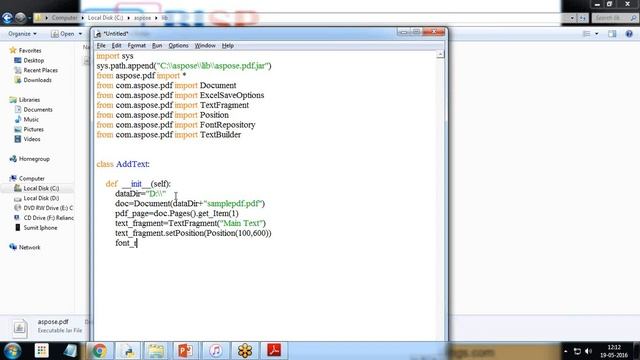Screen dimensions: 640x360
Task: Select Homegroup in navigation pane
Action: pos(34,159)
